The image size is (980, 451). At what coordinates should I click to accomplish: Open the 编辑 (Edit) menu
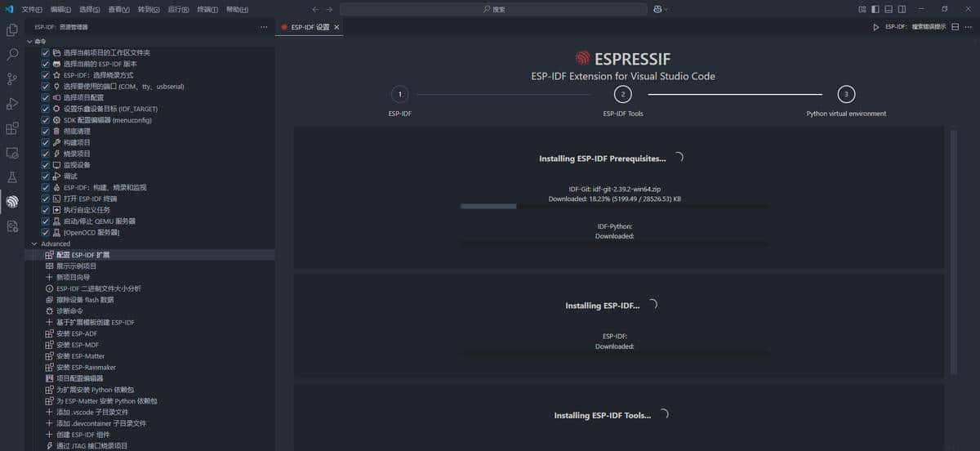click(x=61, y=9)
